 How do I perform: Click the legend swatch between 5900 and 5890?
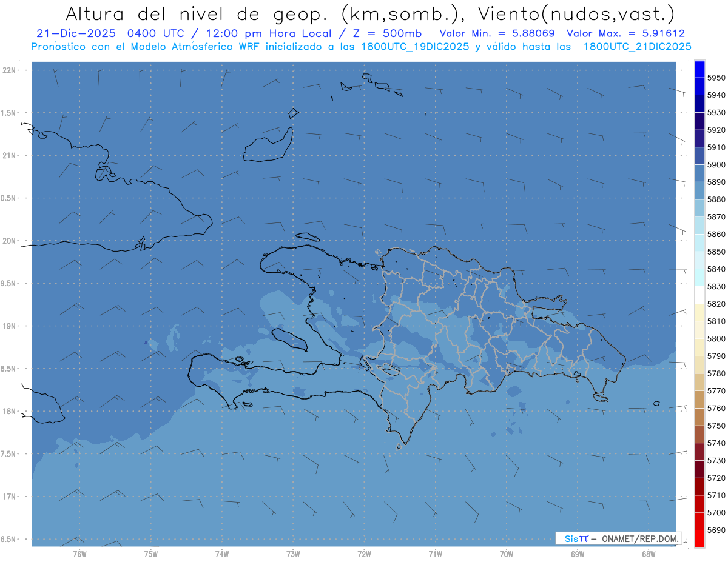(699, 173)
